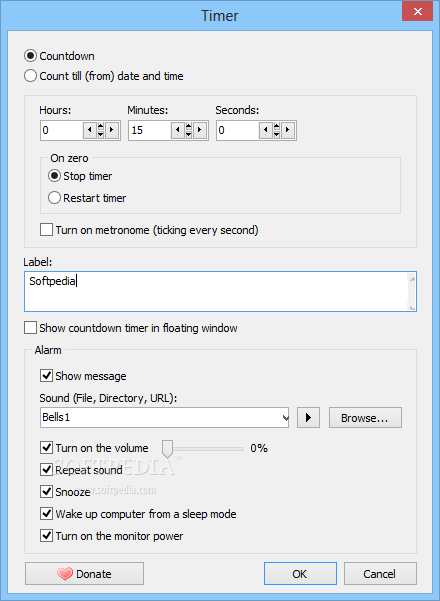Click the Hours spinner down arrow
440x601 pixels.
coord(100,135)
